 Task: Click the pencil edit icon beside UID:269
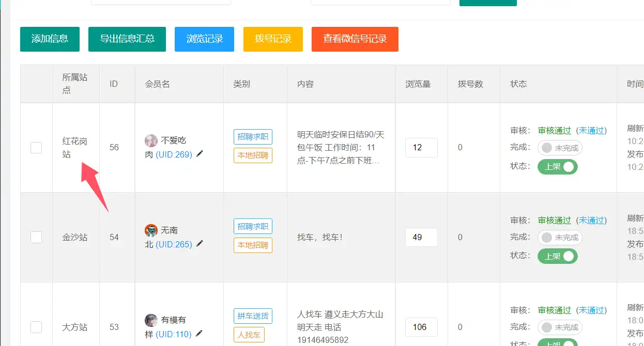[200, 154]
